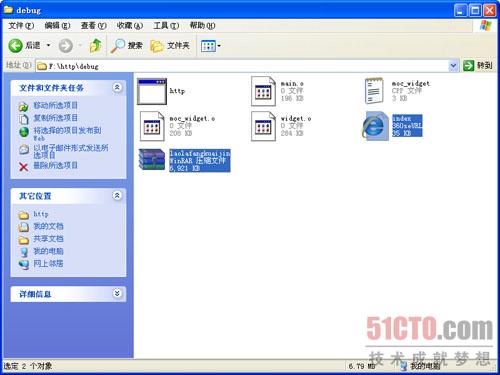The image size is (500, 375).
Task: Click the http folder icon in sidebar
Action: [24, 215]
